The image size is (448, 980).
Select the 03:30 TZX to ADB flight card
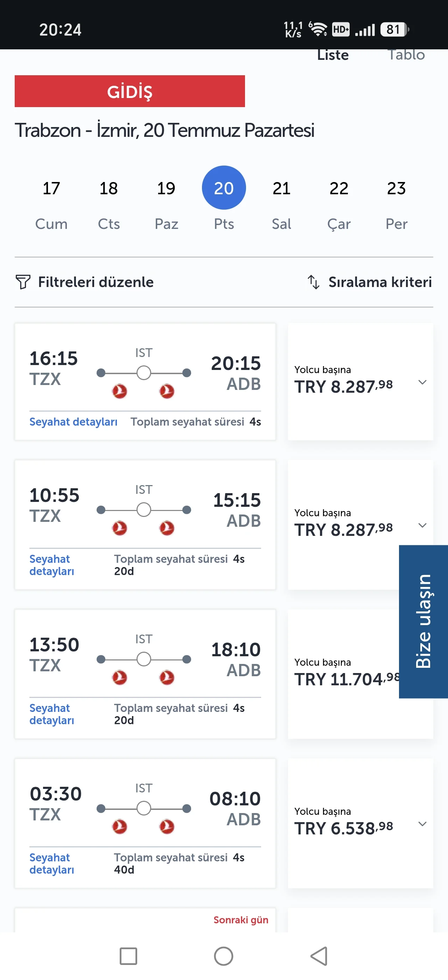[x=145, y=823]
